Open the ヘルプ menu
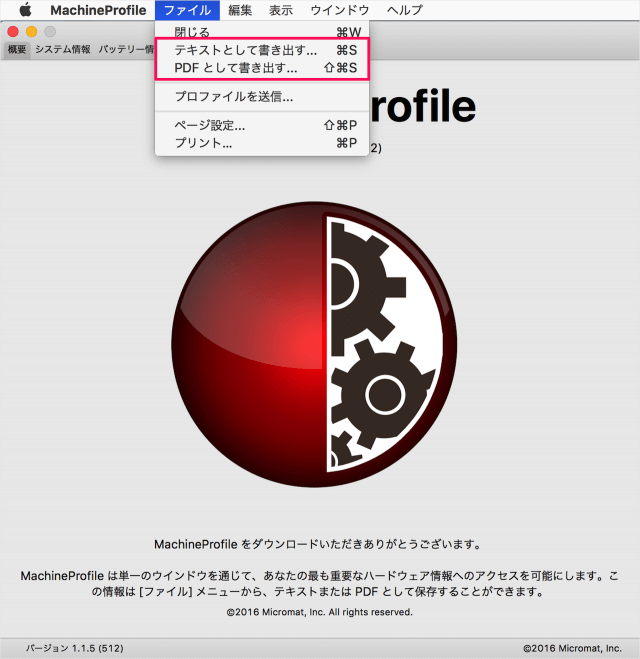 [404, 10]
